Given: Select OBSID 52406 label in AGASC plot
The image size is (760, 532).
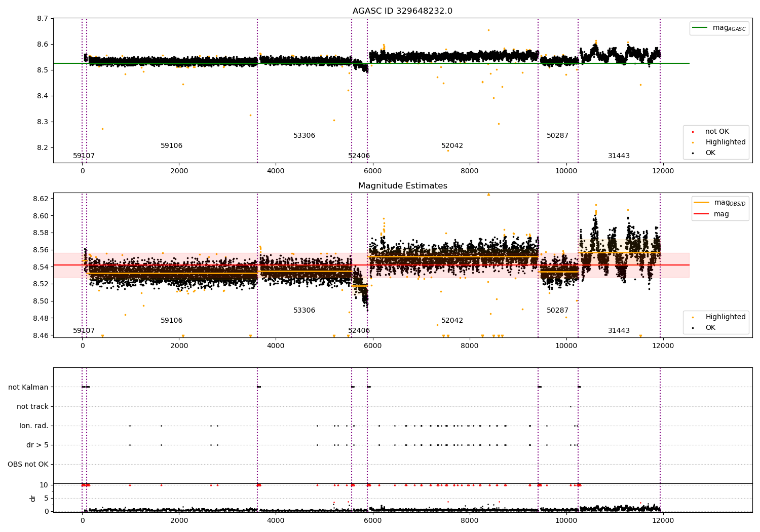Looking at the screenshot, I should coord(359,156).
